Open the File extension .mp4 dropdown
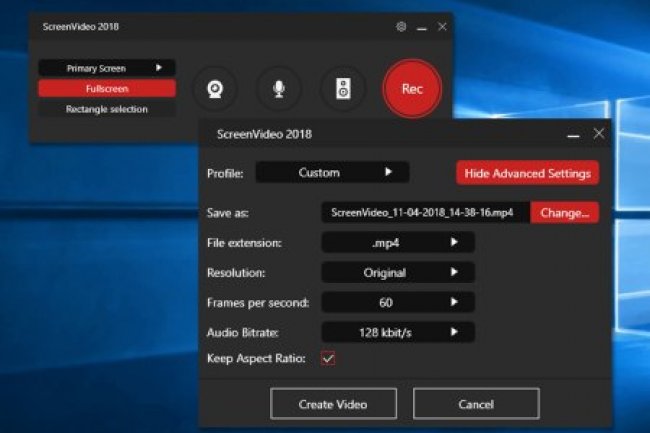 click(398, 242)
